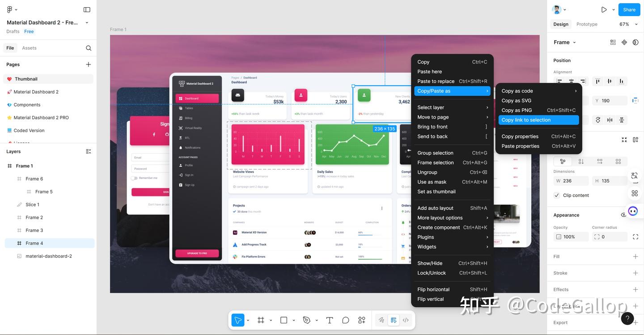Select the Frame 4 layer

(x=50, y=243)
